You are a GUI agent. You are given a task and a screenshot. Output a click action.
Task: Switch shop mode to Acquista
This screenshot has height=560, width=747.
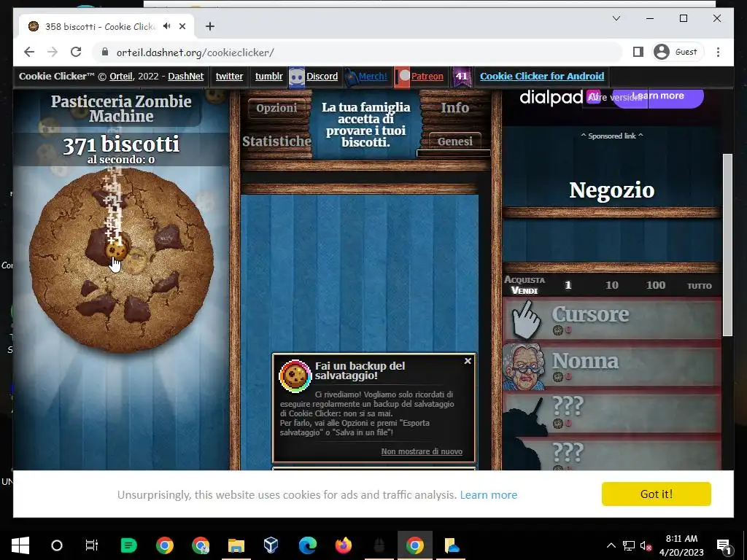pyautogui.click(x=525, y=279)
